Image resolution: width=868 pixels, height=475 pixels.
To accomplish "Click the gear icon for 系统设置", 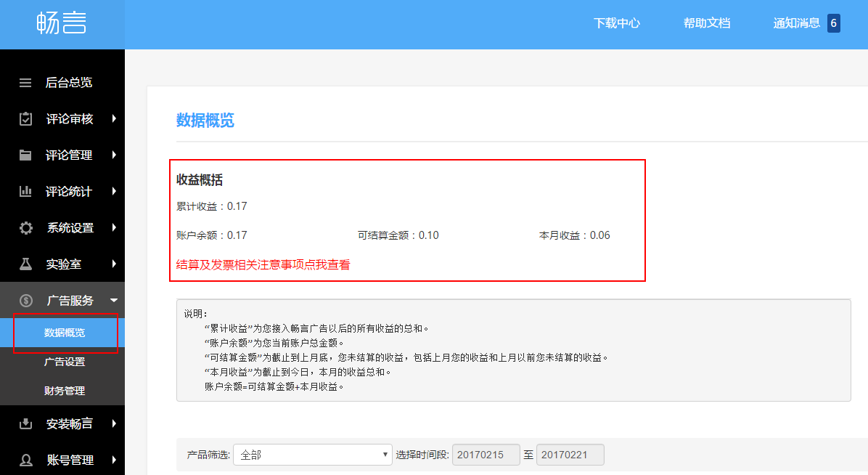I will (25, 228).
